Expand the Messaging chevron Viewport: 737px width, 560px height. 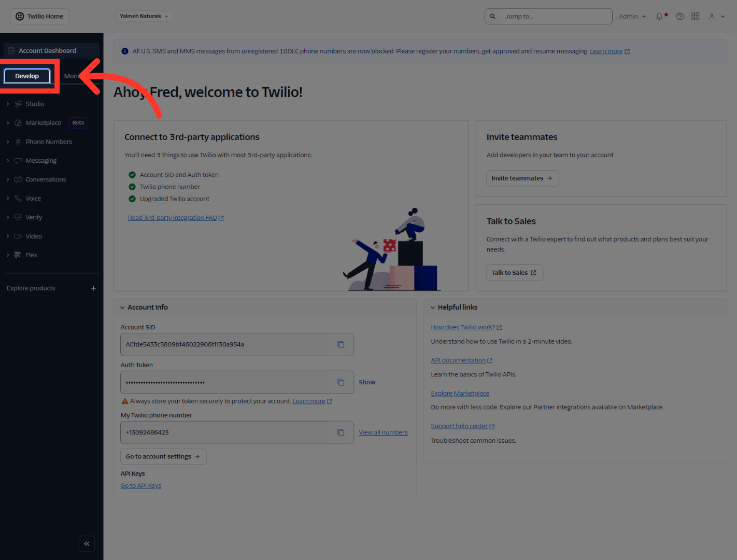tap(8, 161)
